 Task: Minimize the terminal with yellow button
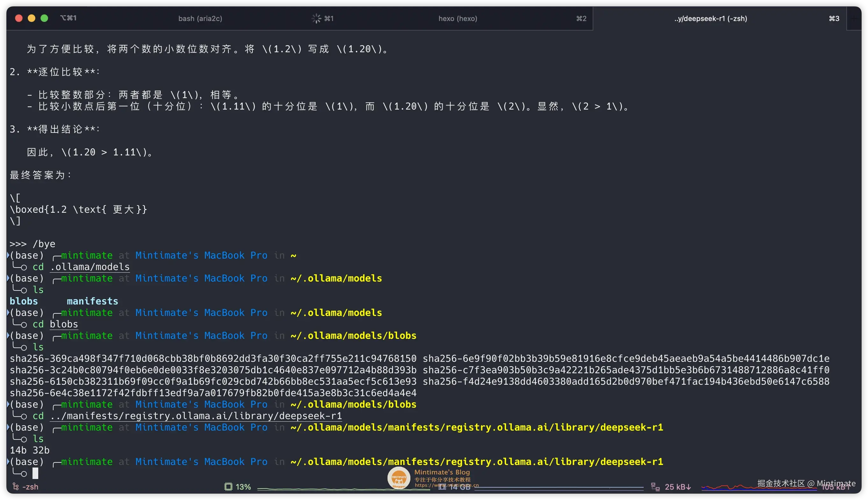(32, 18)
